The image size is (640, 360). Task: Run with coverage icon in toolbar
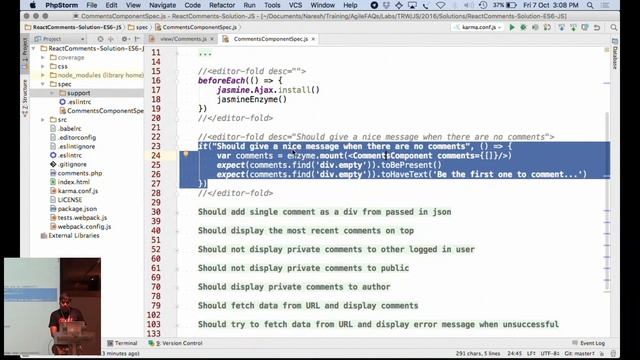coord(535,27)
